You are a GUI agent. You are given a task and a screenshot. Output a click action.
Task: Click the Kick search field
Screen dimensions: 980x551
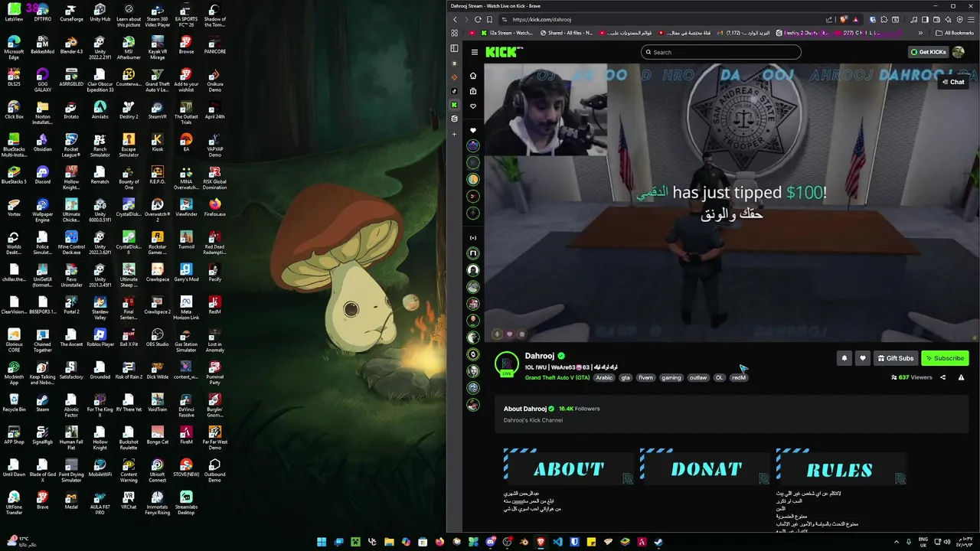click(x=721, y=52)
